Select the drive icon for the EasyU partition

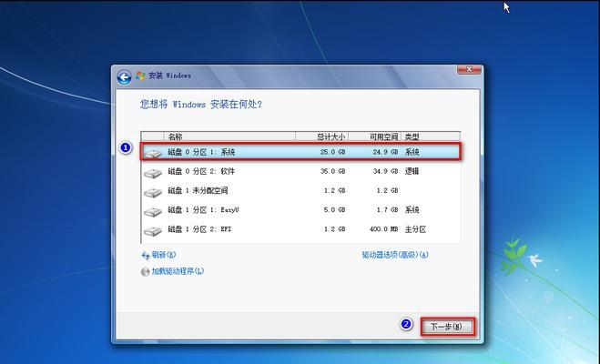(x=153, y=211)
